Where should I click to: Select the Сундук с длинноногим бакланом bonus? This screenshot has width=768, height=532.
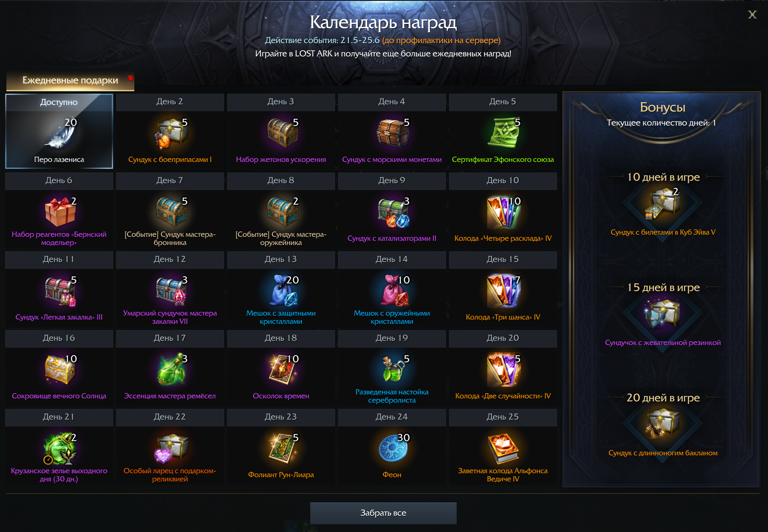pyautogui.click(x=663, y=424)
